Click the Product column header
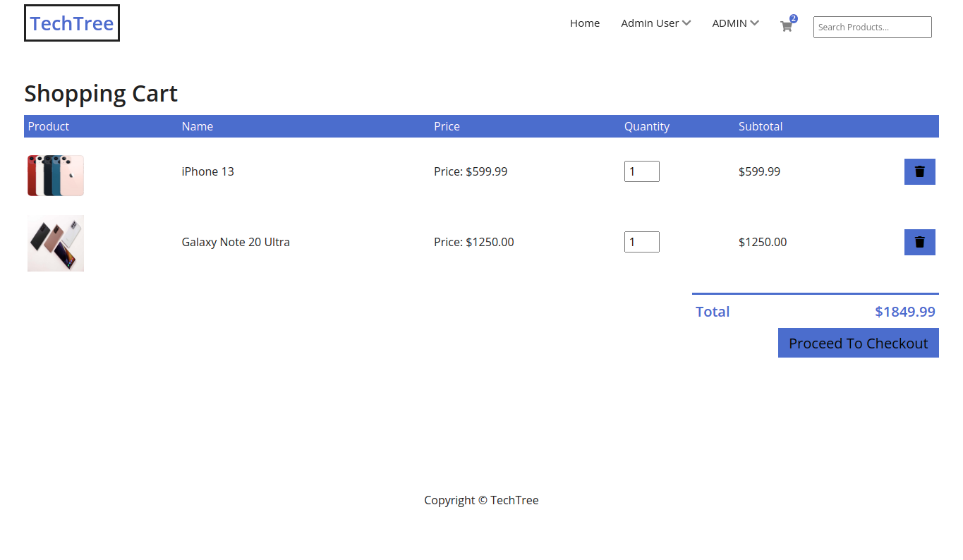963x560 pixels. pos(49,126)
